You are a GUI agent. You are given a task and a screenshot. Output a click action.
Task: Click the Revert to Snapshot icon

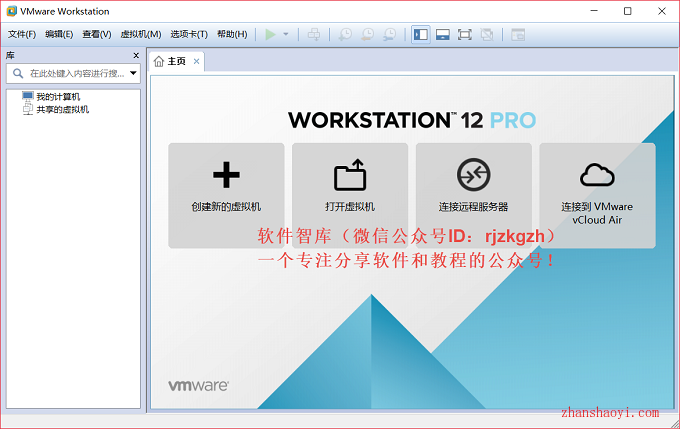368,34
